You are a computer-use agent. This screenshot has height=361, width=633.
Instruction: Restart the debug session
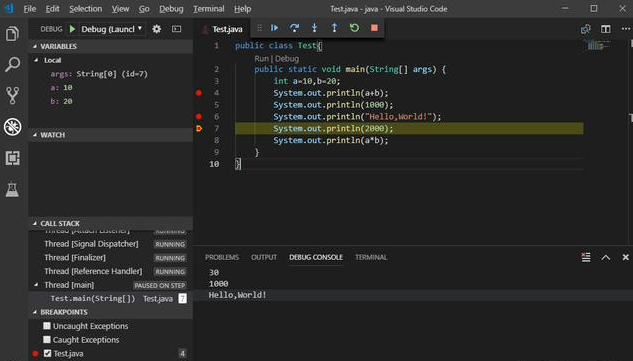tap(354, 28)
